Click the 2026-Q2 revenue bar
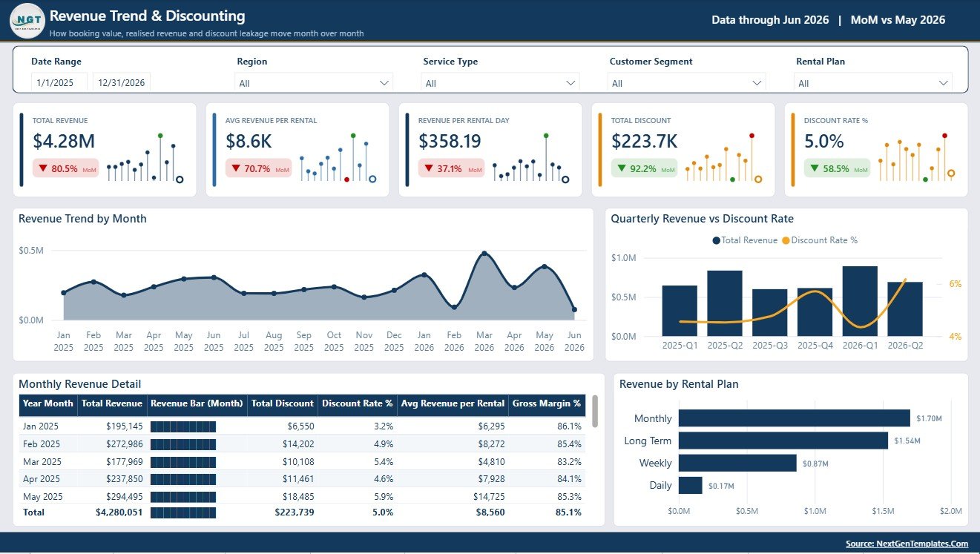 (905, 309)
